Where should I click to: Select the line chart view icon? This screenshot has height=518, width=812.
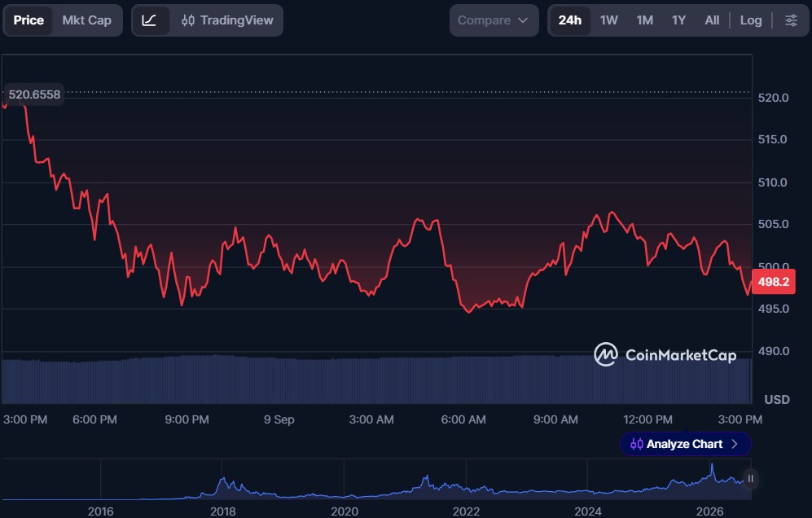150,20
